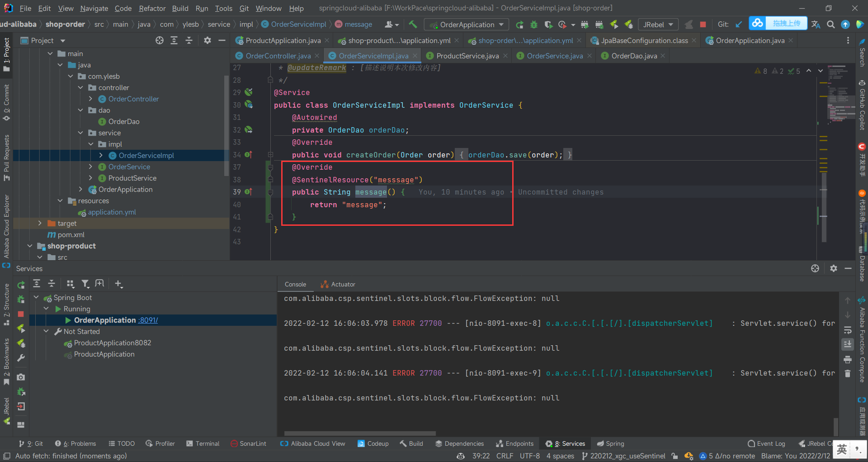Collapse the controller folder in project tree

80,87
